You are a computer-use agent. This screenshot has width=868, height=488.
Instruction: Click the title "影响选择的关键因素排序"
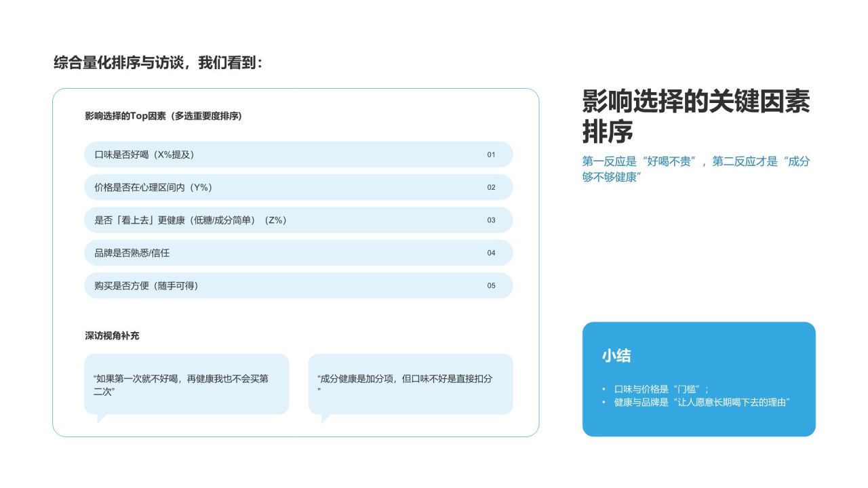[696, 116]
